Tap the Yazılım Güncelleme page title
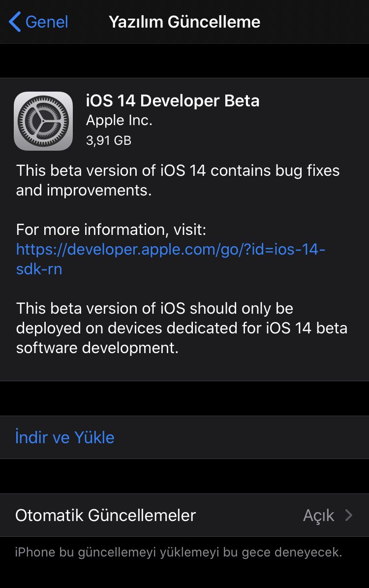The image size is (369, 588). coord(184,22)
